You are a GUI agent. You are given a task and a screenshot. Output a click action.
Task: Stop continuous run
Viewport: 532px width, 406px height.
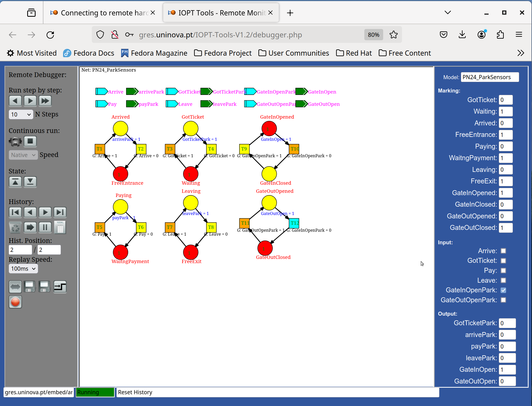(x=30, y=142)
